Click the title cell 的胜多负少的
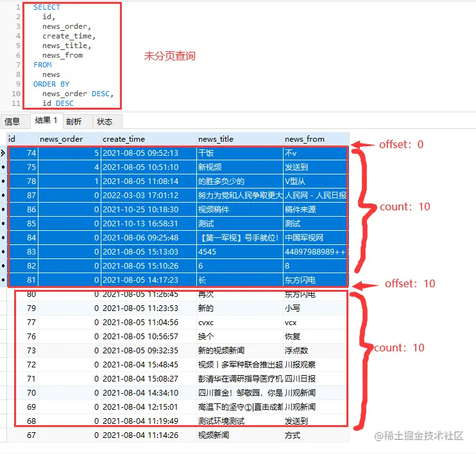The height and width of the screenshot is (454, 476). 240,181
